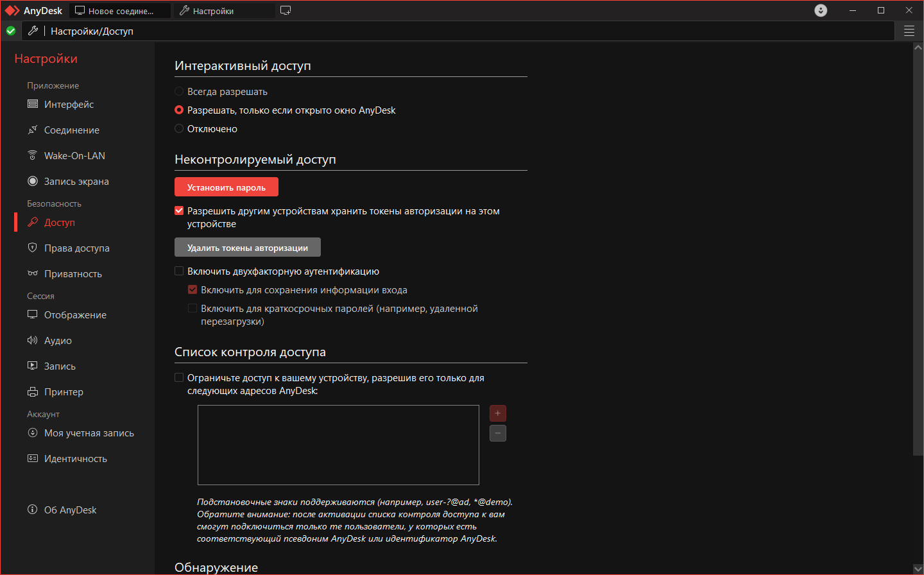Click the Установить пароль button
This screenshot has width=924, height=575.
coord(227,187)
